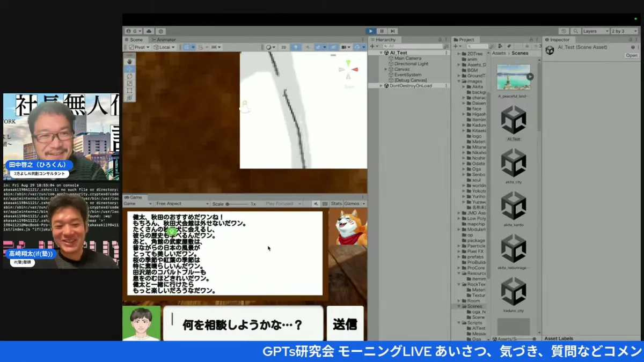Open the settings gear in Unity's top toolbar
The height and width of the screenshot is (362, 644).
[x=160, y=31]
